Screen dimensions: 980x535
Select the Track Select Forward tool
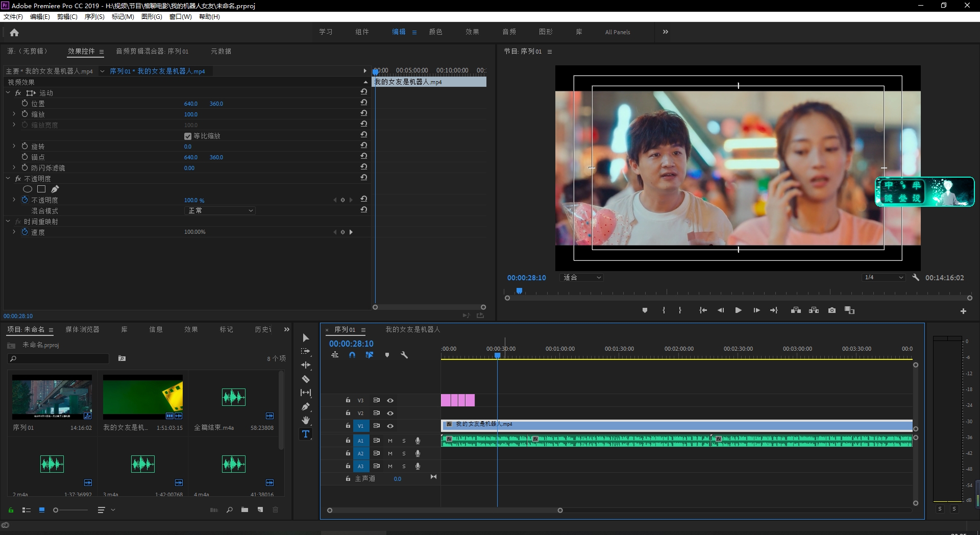(305, 351)
